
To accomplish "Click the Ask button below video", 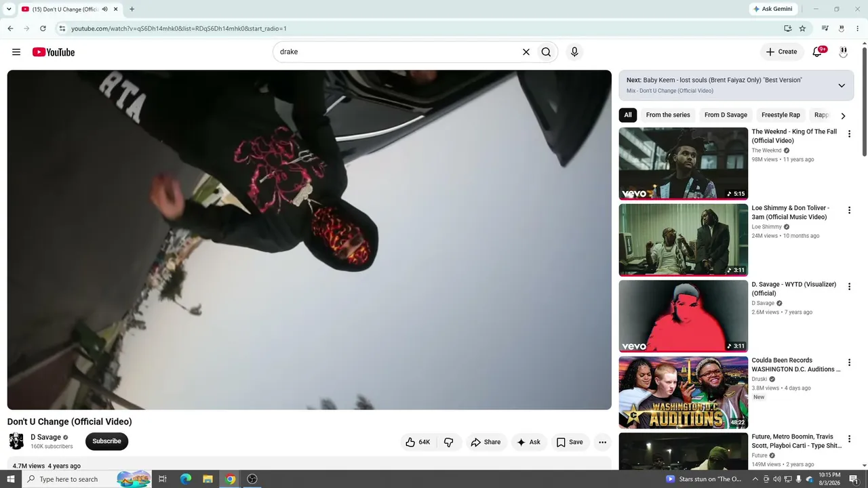I will [529, 443].
